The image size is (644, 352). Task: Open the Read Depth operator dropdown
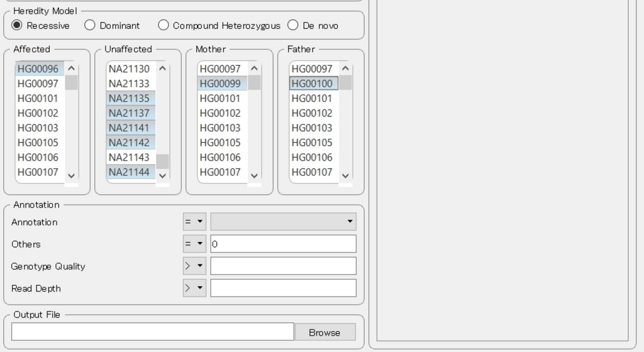[x=194, y=288]
